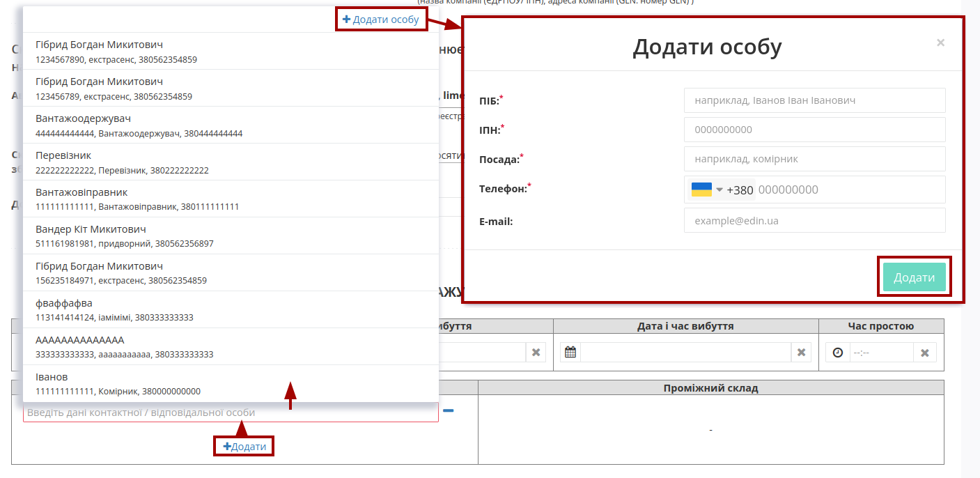Select Вандер Кіт Микитович entry
Image resolution: width=980 pixels, height=478 pixels.
point(231,236)
